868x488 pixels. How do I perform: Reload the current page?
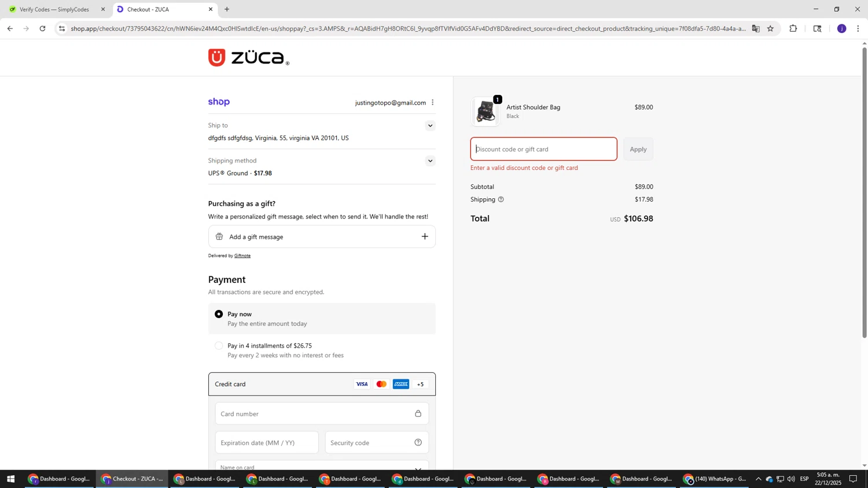tap(42, 28)
